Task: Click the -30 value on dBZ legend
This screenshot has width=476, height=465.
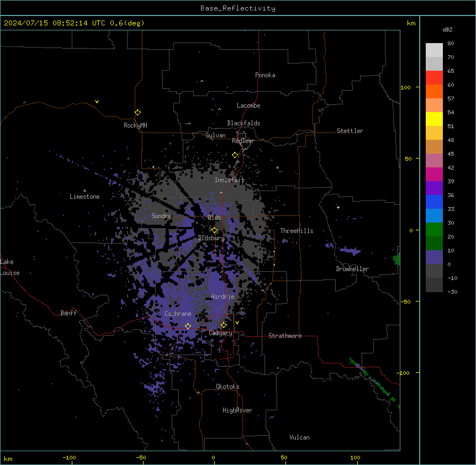Action: click(452, 292)
